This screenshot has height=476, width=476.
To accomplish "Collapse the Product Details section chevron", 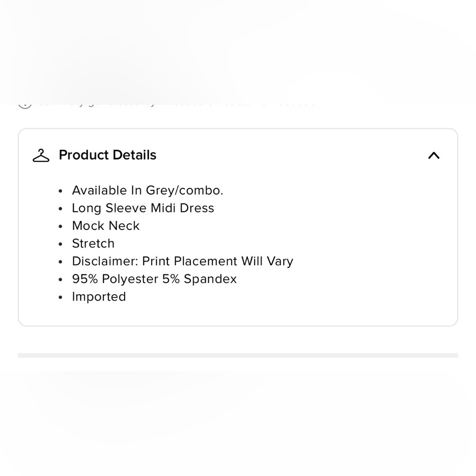I will click(x=434, y=156).
